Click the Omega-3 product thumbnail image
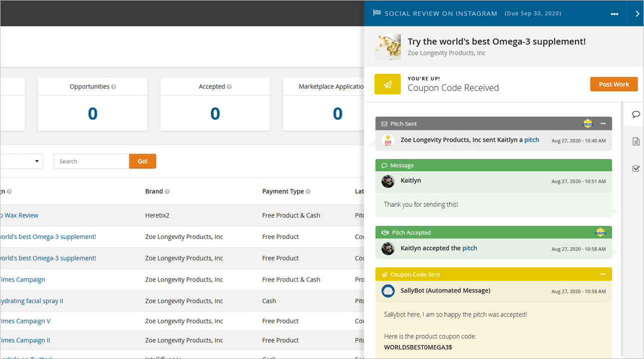The width and height of the screenshot is (644, 359). click(x=387, y=47)
